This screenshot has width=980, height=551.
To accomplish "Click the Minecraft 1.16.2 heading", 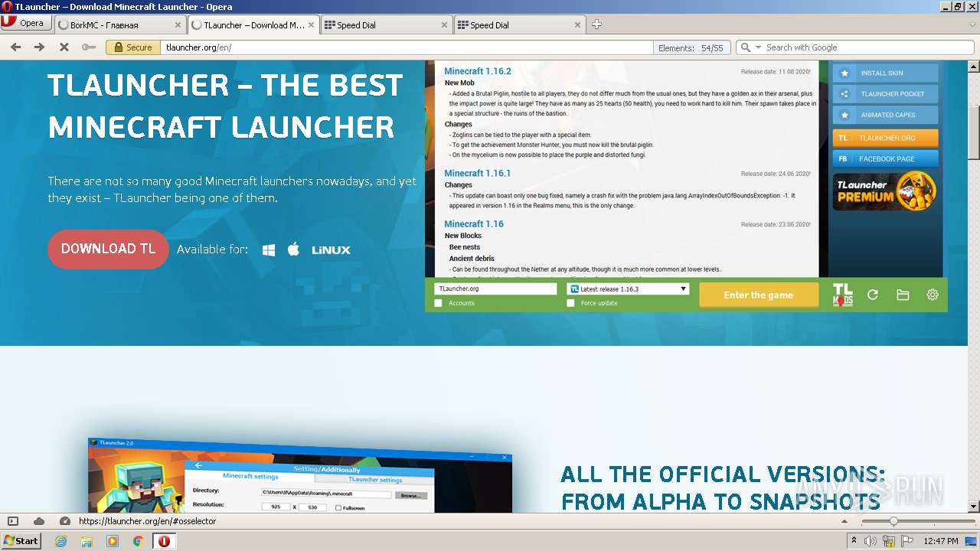I will point(478,71).
